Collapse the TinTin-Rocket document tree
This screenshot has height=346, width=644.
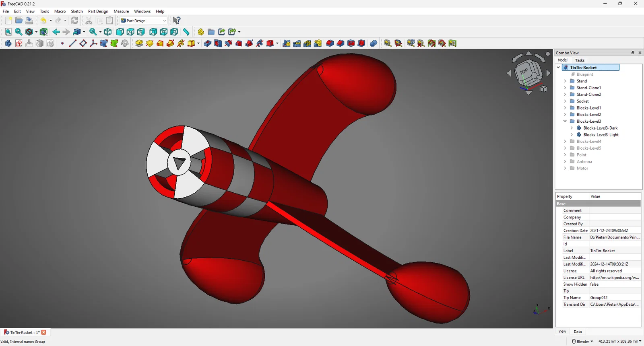[x=558, y=68]
